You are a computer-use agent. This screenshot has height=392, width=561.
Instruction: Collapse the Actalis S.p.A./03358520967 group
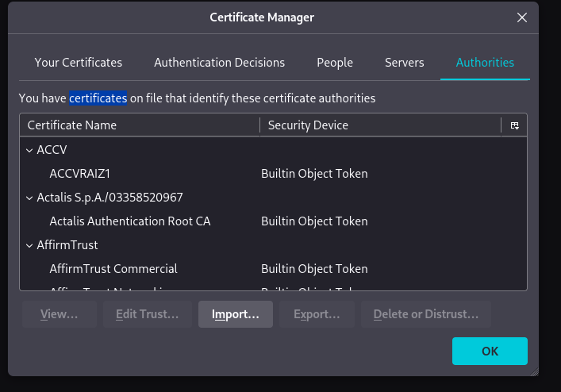(x=29, y=198)
